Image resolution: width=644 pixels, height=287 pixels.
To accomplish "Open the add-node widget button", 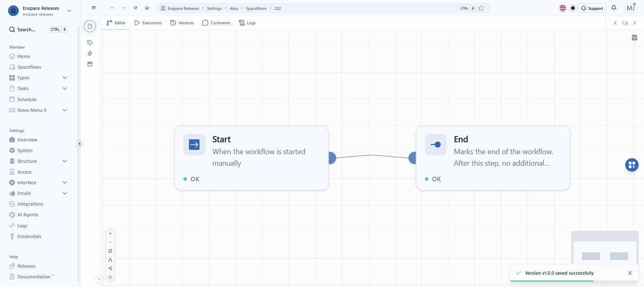I will pyautogui.click(x=632, y=165).
